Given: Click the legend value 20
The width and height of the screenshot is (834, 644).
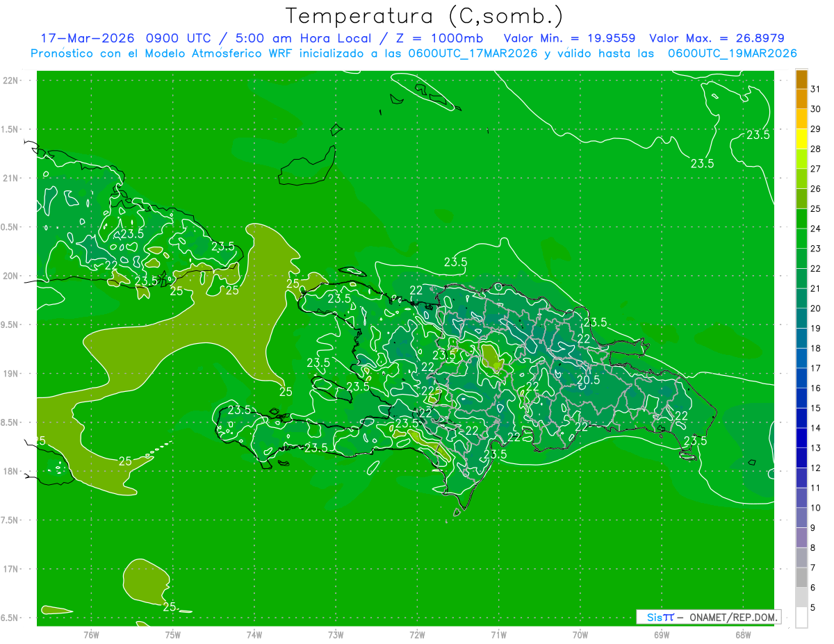Looking at the screenshot, I should pyautogui.click(x=817, y=308).
